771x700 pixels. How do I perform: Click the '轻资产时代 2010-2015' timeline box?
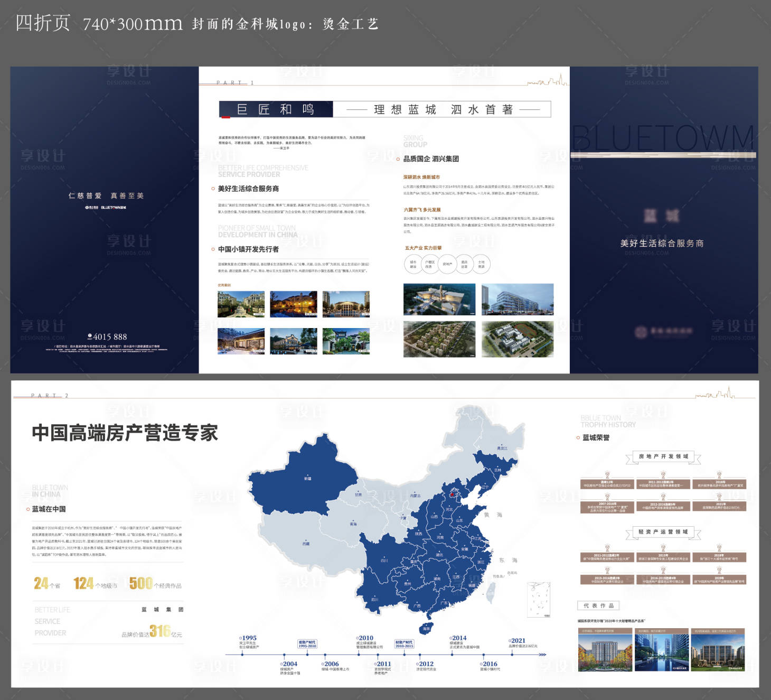tap(405, 644)
